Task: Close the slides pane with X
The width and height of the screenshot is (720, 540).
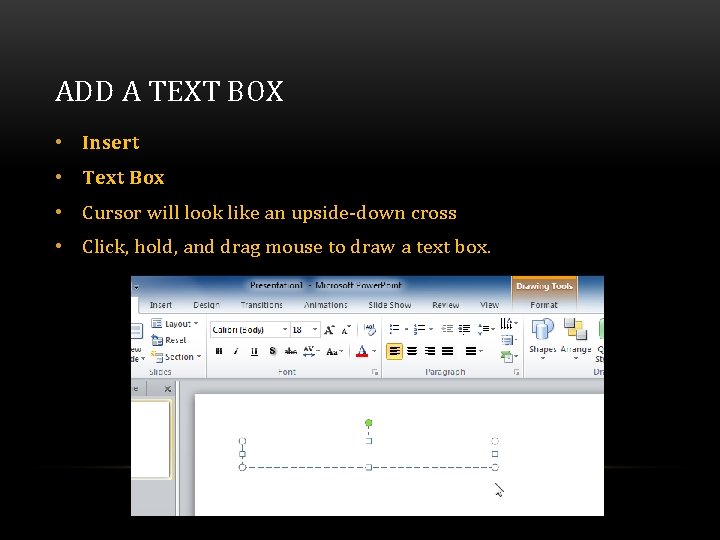Action: pyautogui.click(x=168, y=389)
